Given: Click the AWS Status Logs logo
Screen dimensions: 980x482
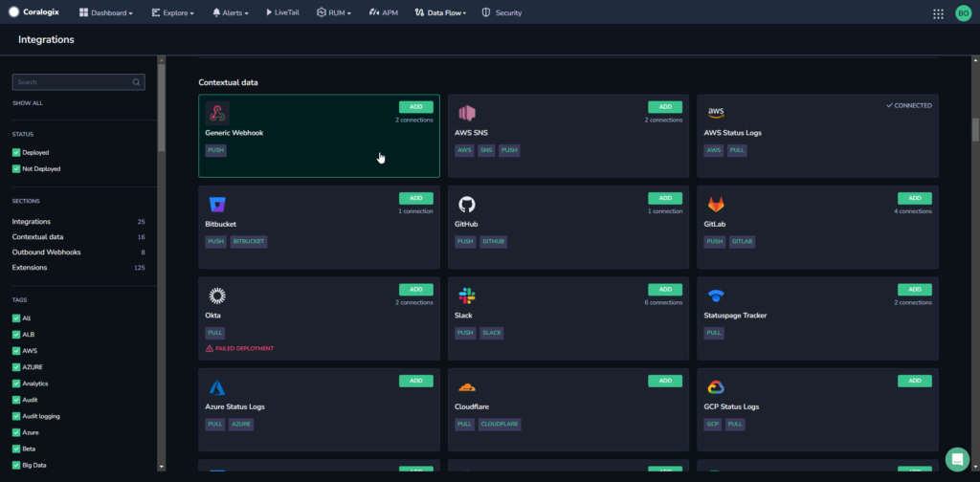Looking at the screenshot, I should point(716,113).
